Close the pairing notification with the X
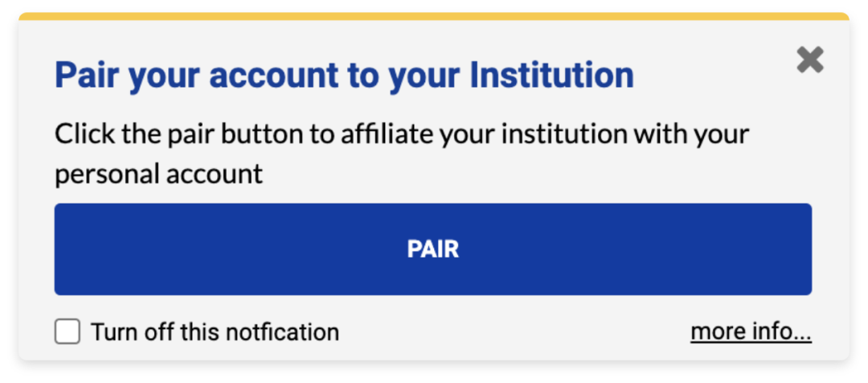The image size is (868, 383). [x=810, y=60]
